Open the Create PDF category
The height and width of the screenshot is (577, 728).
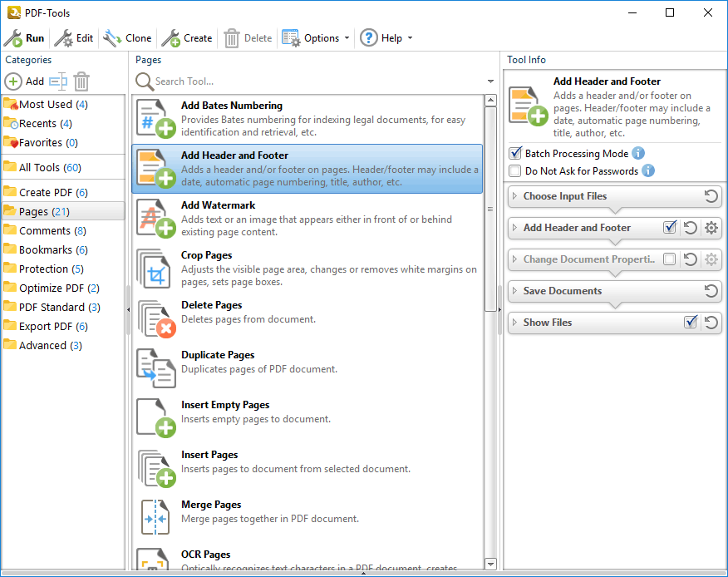tap(63, 192)
